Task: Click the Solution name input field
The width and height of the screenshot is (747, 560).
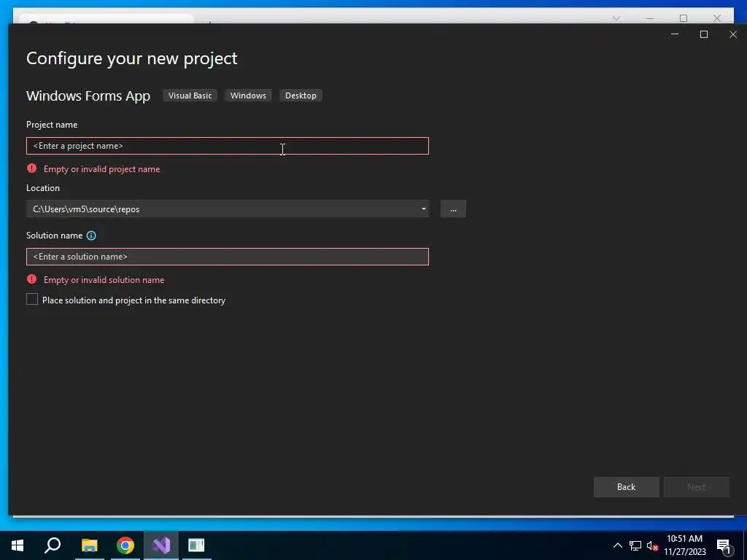Action: pos(228,257)
